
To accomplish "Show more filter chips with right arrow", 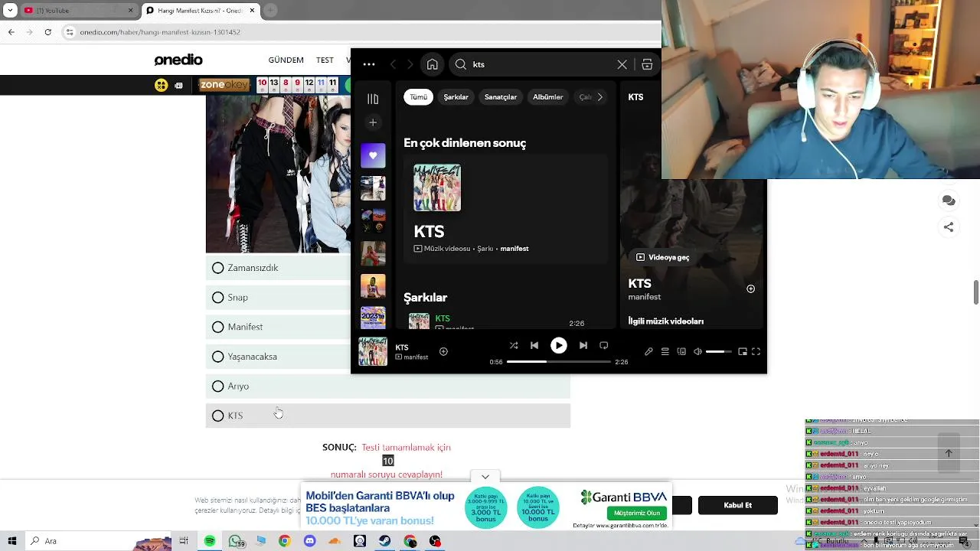I will coord(600,97).
